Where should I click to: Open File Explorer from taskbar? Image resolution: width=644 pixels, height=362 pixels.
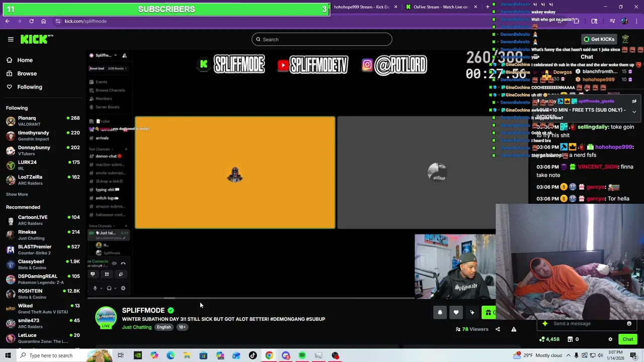pyautogui.click(x=187, y=355)
